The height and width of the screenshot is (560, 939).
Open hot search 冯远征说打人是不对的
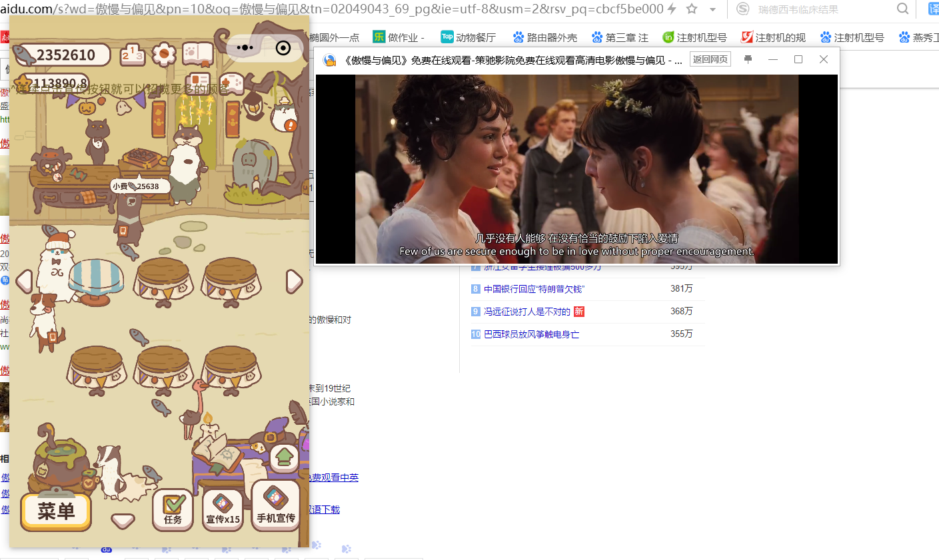[x=527, y=312]
